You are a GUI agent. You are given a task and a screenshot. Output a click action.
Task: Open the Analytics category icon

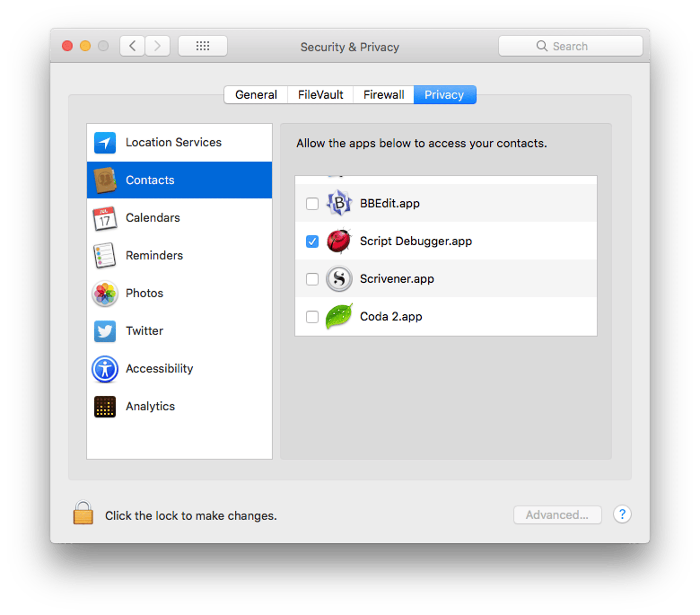(105, 407)
